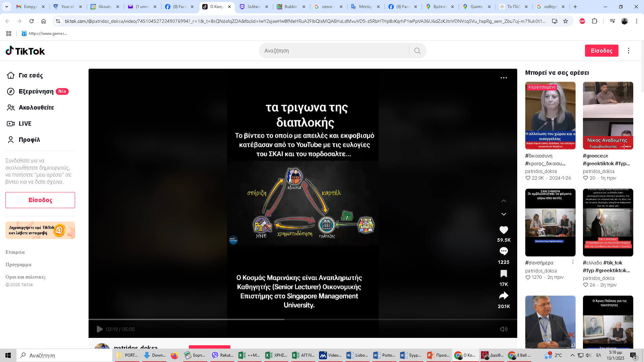Viewport: 644px width, 362px height.
Task: Click the red Είσοδος button in header
Action: coord(601,51)
